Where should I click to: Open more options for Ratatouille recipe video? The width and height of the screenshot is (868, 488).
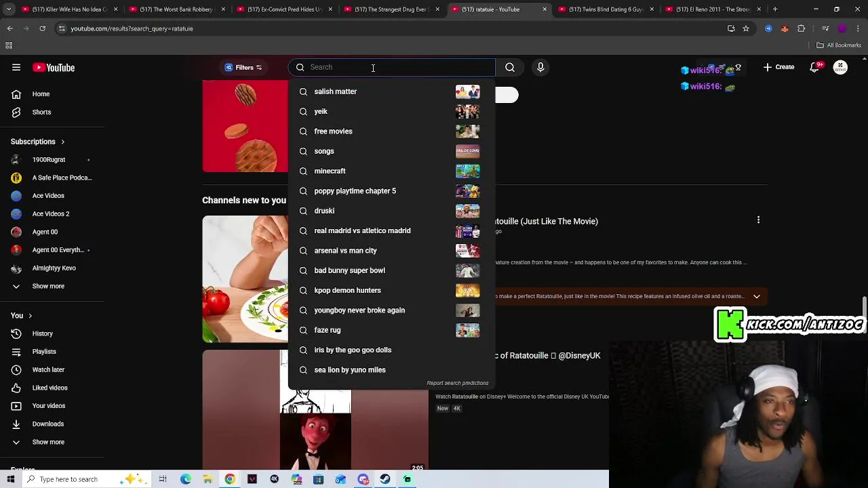[x=758, y=220]
